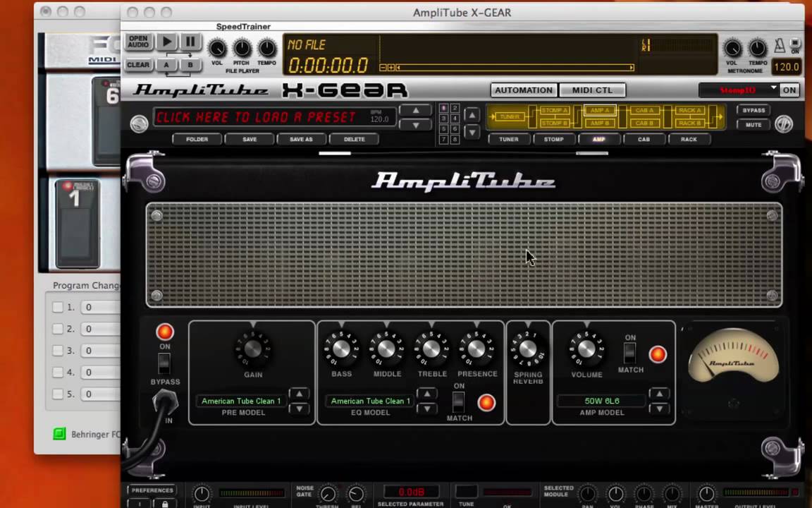
Task: Click the play button in file player
Action: point(167,42)
